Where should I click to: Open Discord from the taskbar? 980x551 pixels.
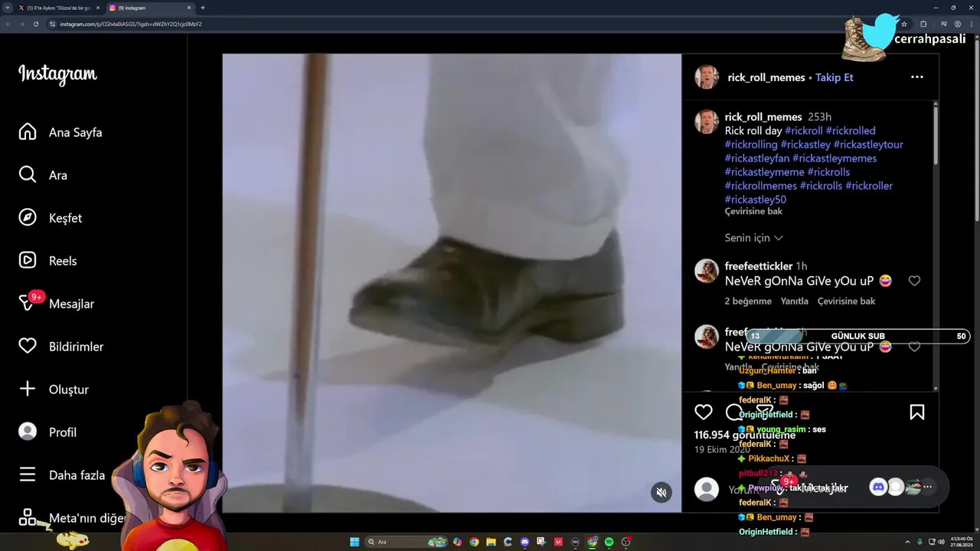(x=524, y=542)
